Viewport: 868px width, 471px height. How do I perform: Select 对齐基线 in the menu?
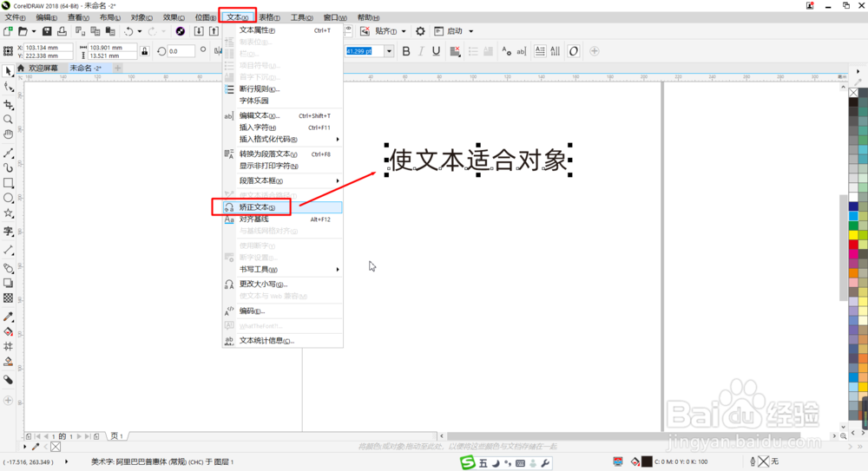282,219
